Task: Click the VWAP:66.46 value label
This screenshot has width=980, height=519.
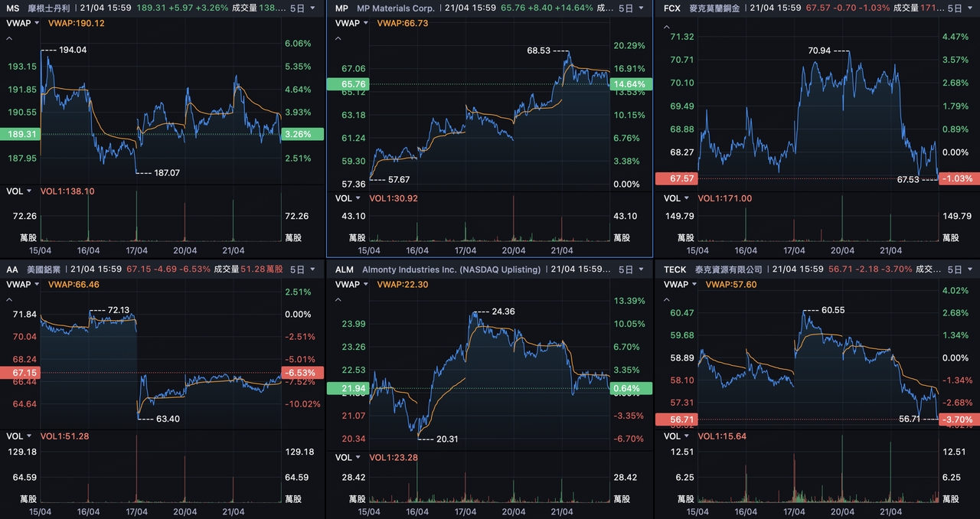Action: tap(73, 285)
